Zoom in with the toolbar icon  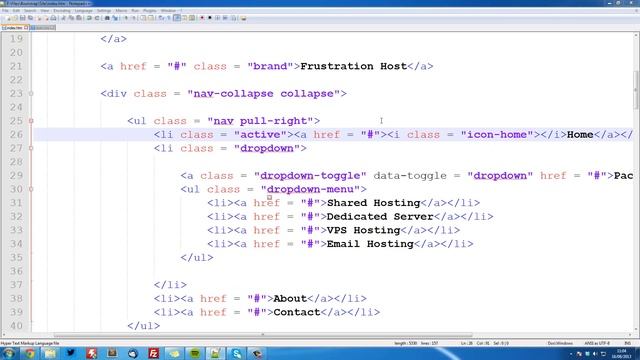126,18
